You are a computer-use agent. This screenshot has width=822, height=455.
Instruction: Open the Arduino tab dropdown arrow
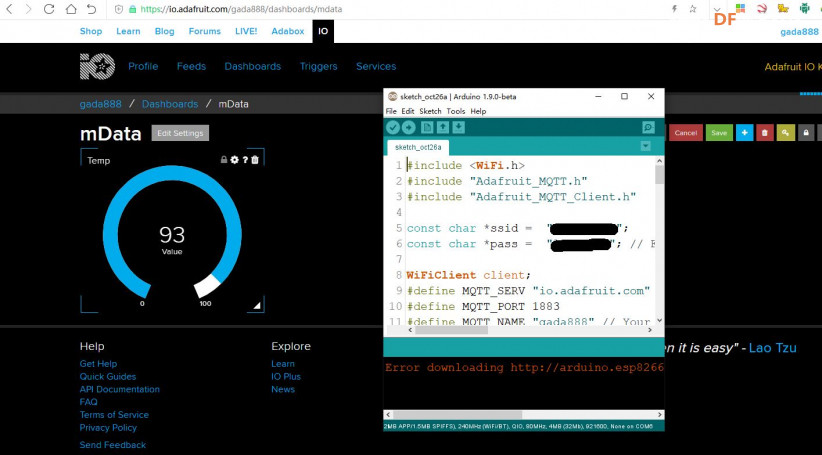click(x=646, y=146)
